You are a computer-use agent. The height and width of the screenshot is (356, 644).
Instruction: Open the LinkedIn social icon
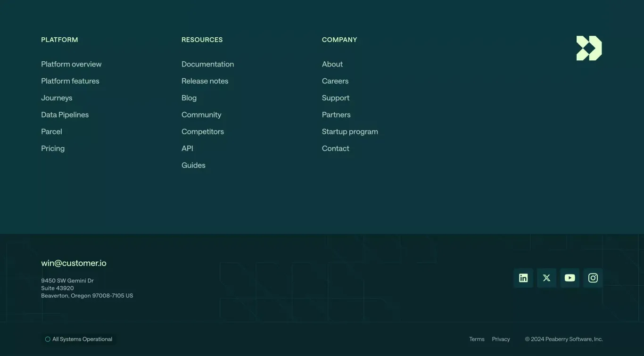click(523, 278)
